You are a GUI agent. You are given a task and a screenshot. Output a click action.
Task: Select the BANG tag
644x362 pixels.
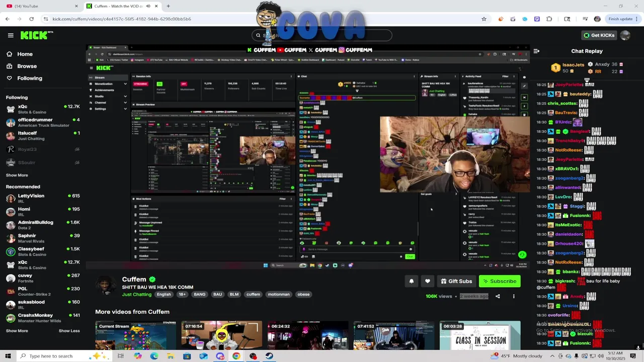click(x=200, y=295)
